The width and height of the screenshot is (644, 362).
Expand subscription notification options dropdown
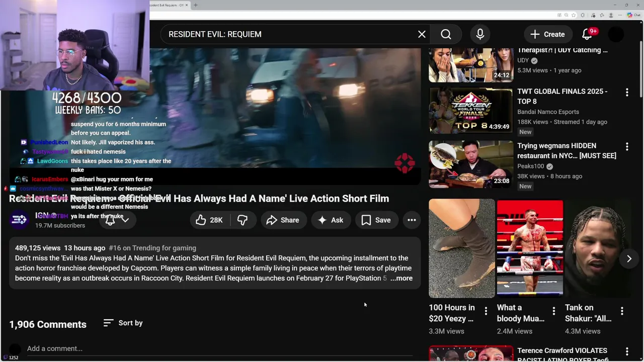pyautogui.click(x=118, y=220)
